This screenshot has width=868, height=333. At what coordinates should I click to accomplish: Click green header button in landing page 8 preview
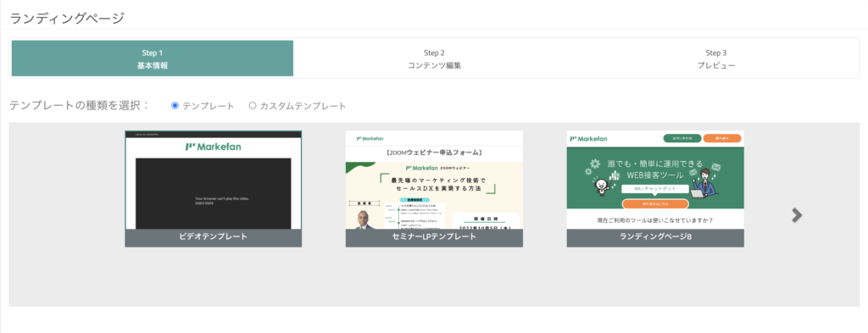pyautogui.click(x=682, y=138)
